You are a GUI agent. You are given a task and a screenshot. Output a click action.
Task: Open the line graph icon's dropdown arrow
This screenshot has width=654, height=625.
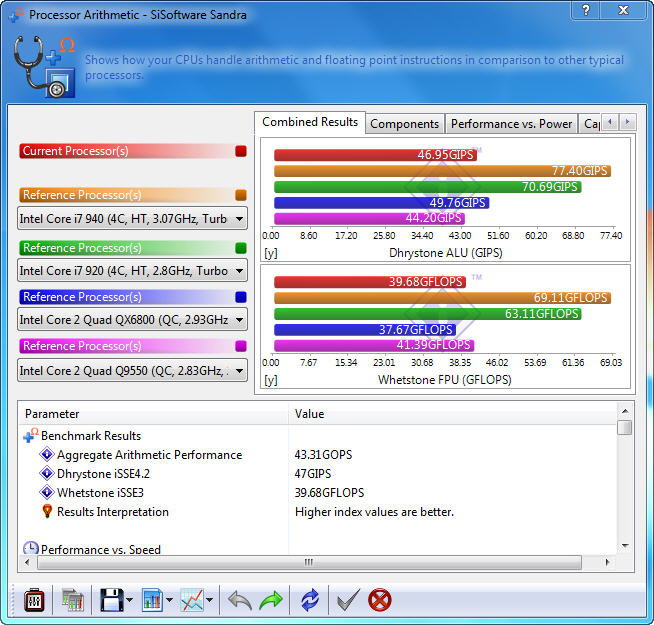pos(209,600)
